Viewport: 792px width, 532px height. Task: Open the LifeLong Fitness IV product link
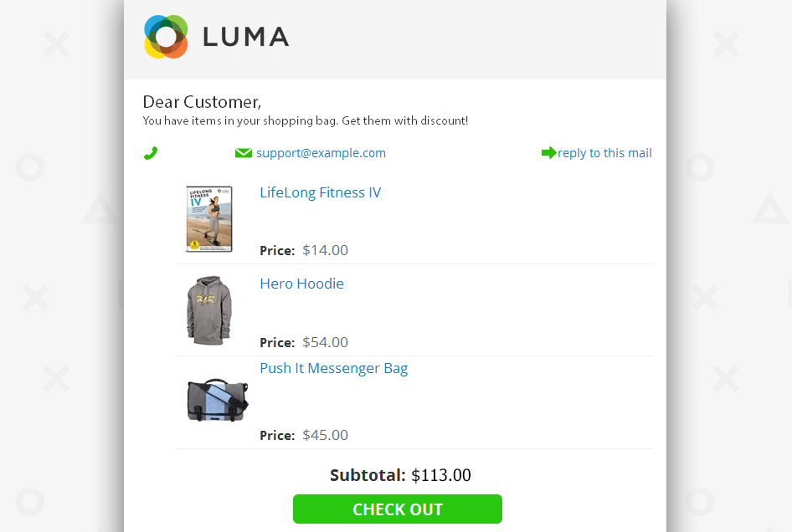pyautogui.click(x=321, y=193)
